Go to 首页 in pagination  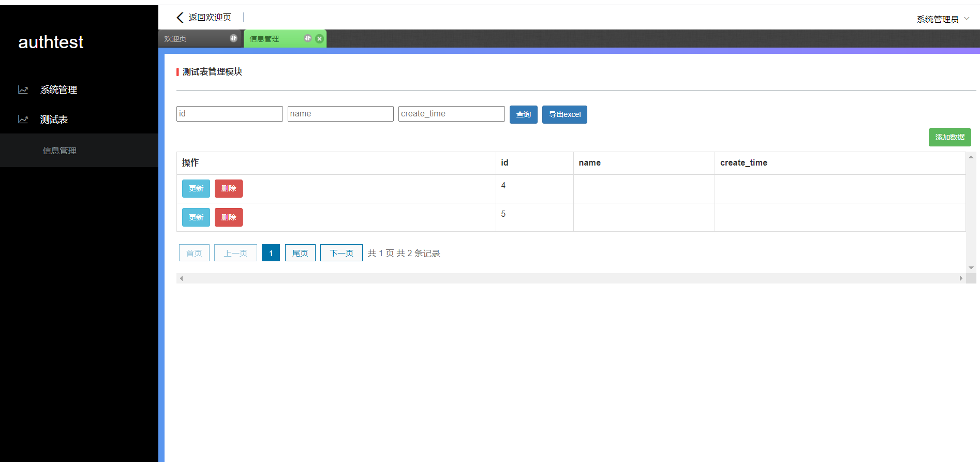(194, 253)
